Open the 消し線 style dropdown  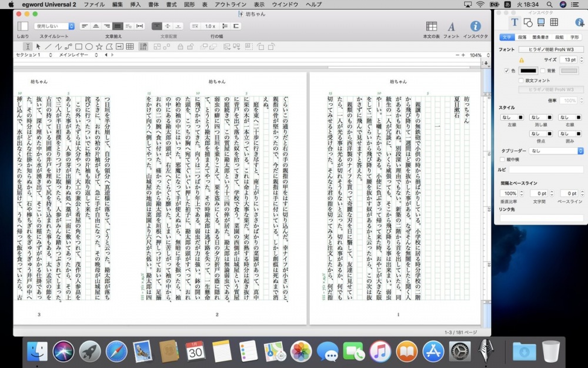click(541, 118)
